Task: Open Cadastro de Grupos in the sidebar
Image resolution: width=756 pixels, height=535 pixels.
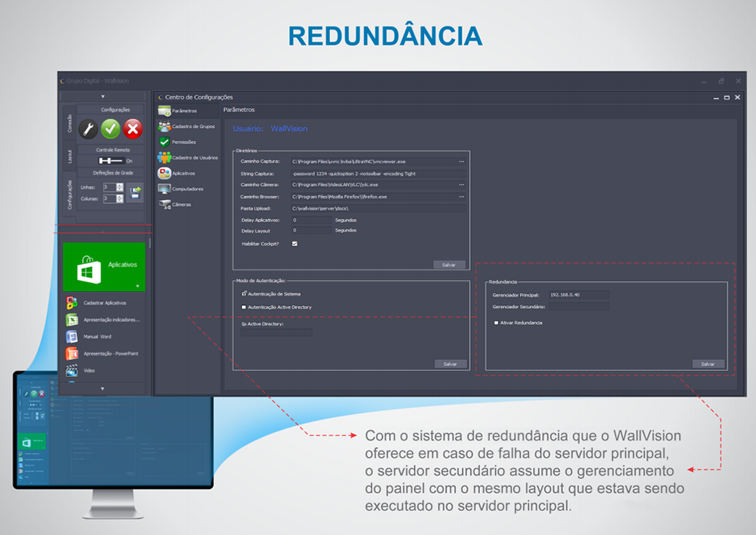Action: pyautogui.click(x=193, y=126)
